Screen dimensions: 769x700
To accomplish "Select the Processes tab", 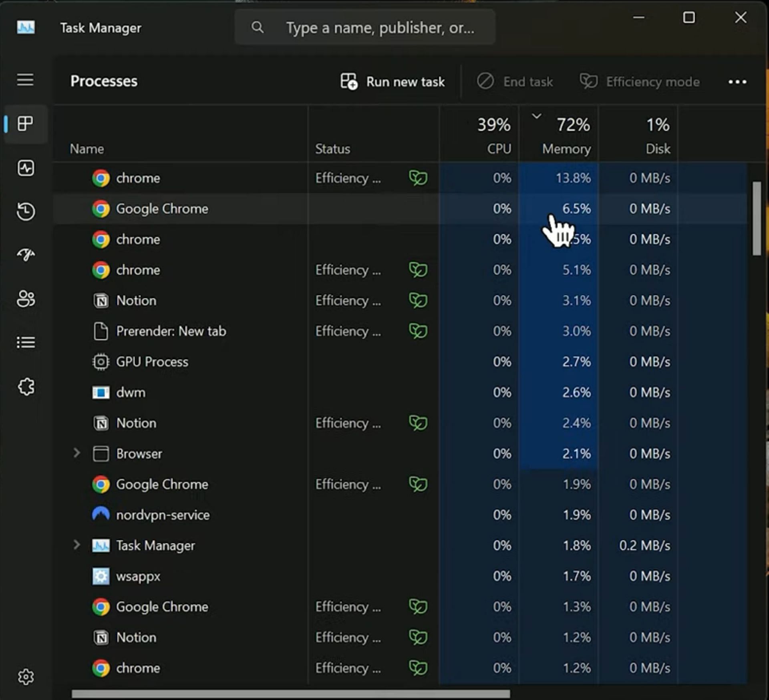I will (x=25, y=124).
